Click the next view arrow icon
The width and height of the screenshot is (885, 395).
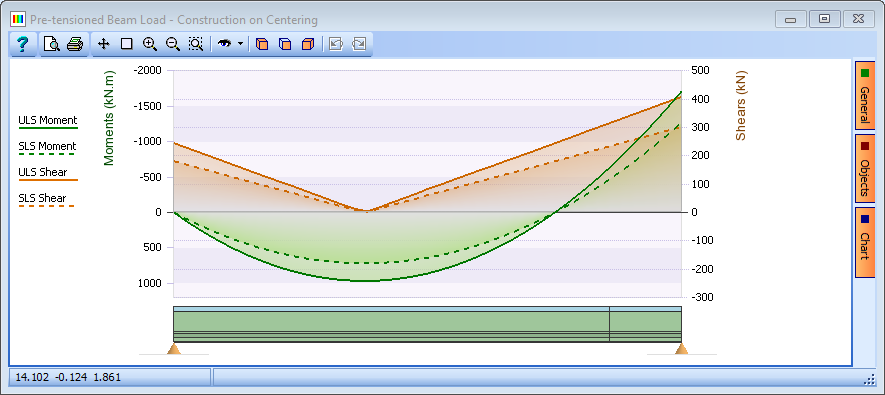[359, 44]
